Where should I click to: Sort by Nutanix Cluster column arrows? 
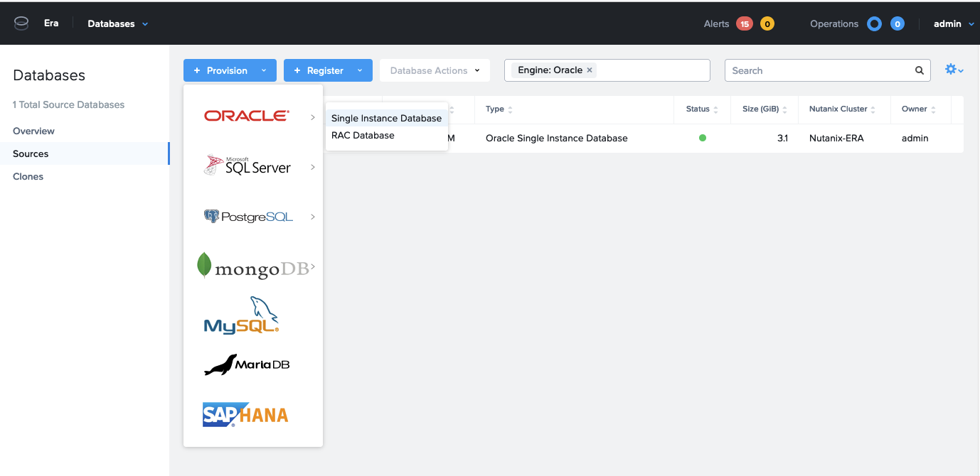pos(873,109)
